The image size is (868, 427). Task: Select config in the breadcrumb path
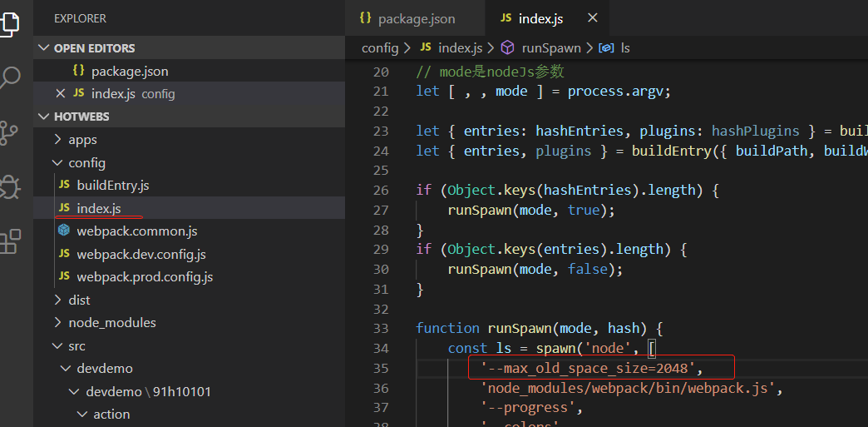click(380, 48)
